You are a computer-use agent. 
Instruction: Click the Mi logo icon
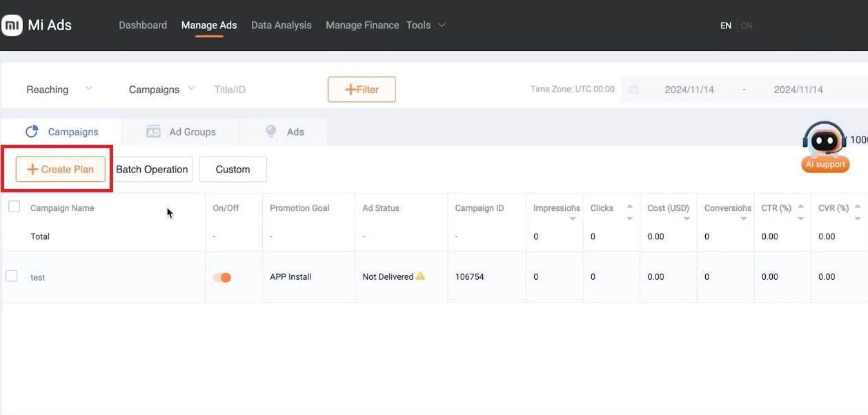point(12,26)
